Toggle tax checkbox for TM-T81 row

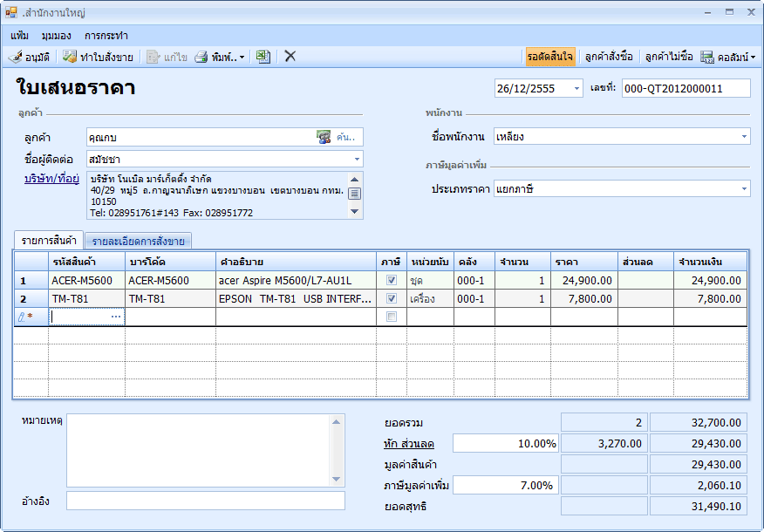pyautogui.click(x=392, y=298)
